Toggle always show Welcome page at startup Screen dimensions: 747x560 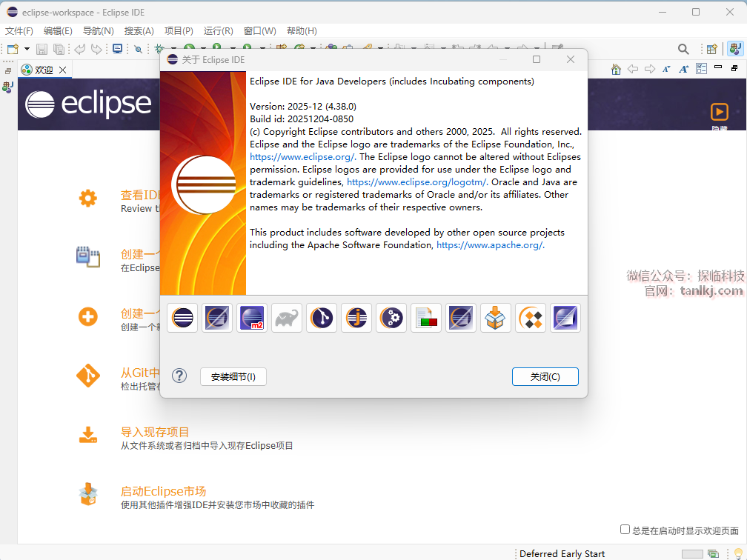625,530
